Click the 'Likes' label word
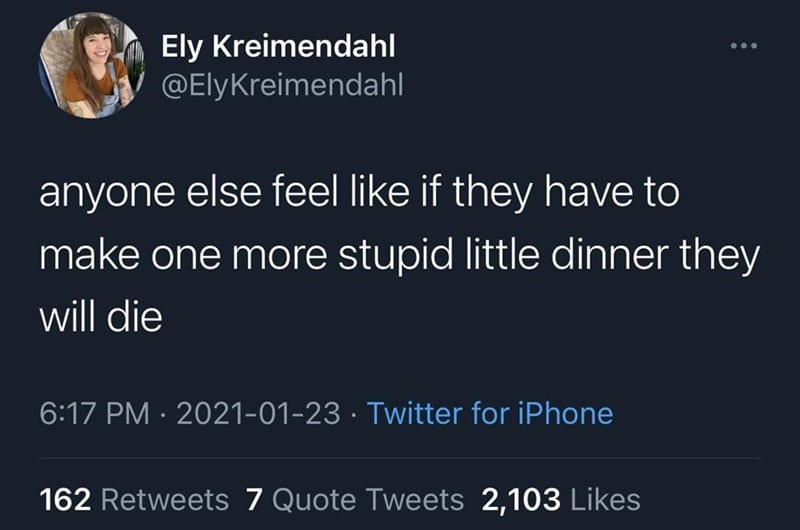 pyautogui.click(x=605, y=499)
